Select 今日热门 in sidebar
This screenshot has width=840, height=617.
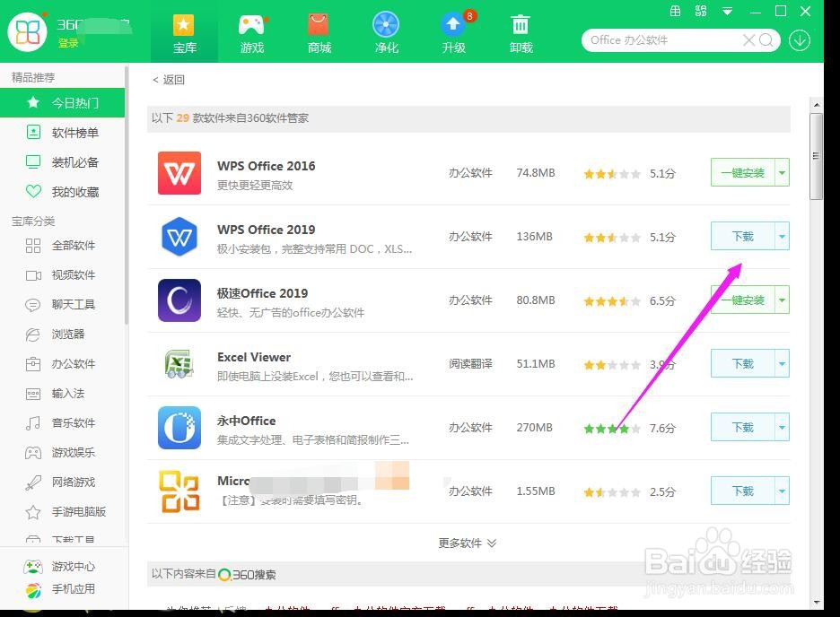(62, 103)
